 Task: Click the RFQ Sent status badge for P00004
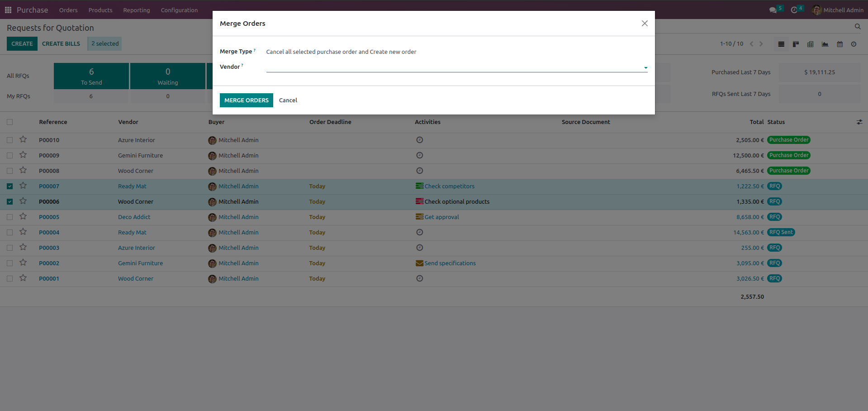pos(781,232)
